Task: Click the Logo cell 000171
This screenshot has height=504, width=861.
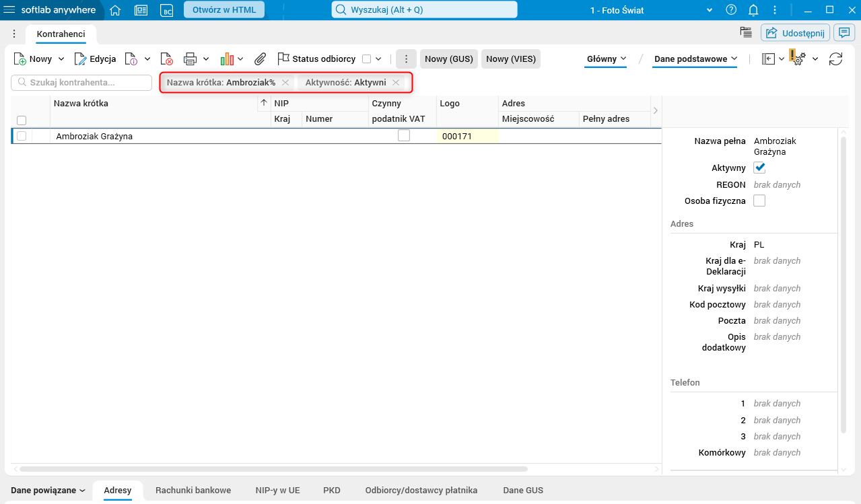Action: click(x=467, y=136)
